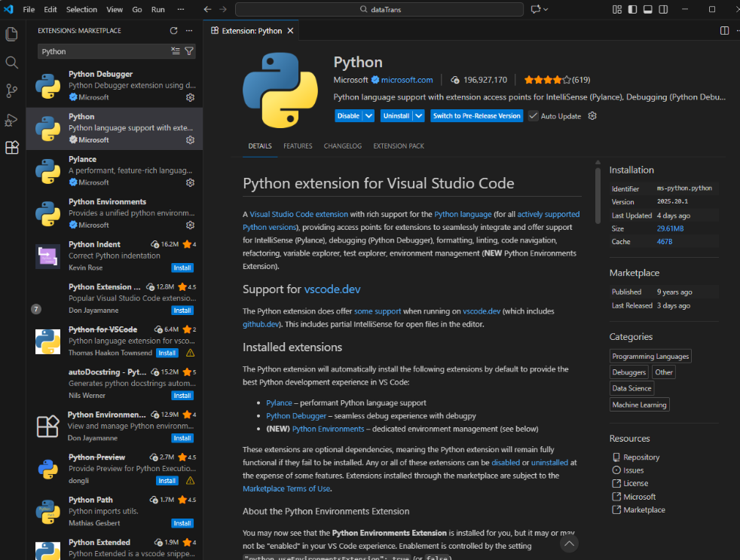Refresh the extensions marketplace list

click(x=173, y=31)
